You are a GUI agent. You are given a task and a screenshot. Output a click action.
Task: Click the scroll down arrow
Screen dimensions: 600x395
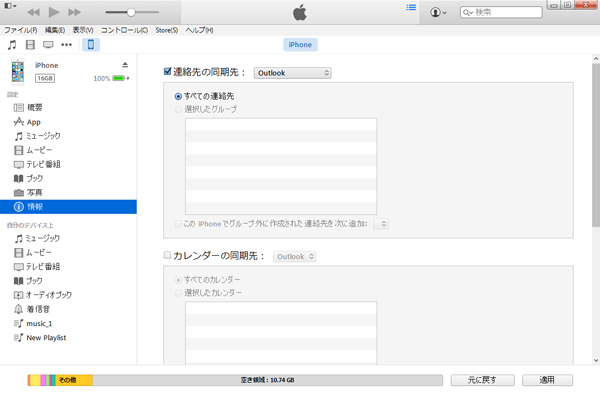(x=596, y=360)
